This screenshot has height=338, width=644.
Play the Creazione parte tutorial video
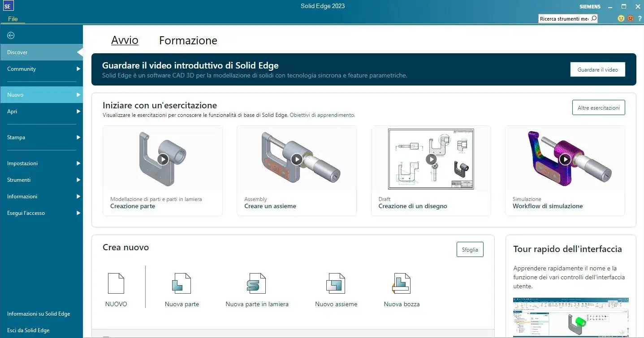pos(163,159)
